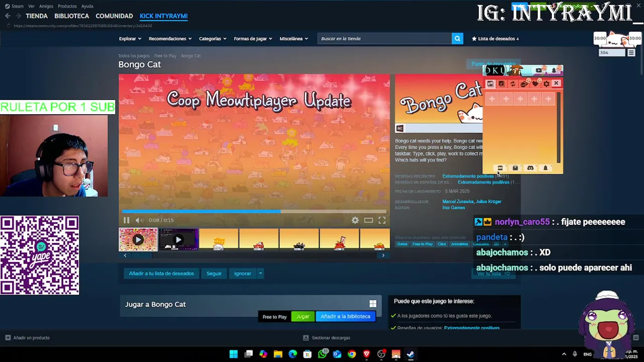Pause the Bongo Cat trailer

tap(126, 220)
